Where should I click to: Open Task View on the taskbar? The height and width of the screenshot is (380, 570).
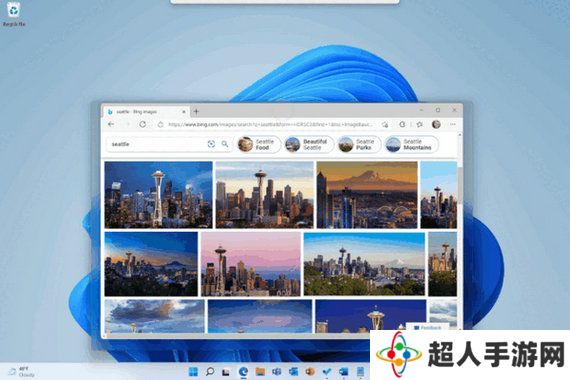coord(226,372)
